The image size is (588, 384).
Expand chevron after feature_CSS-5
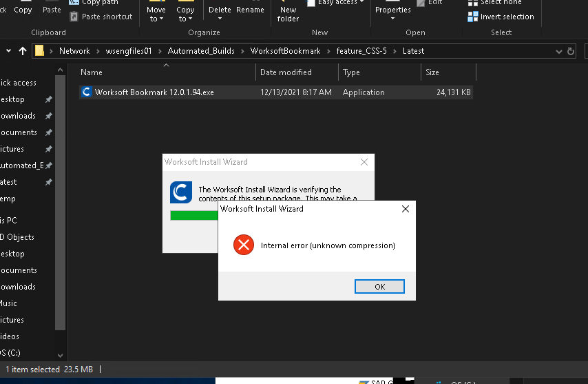click(x=395, y=52)
